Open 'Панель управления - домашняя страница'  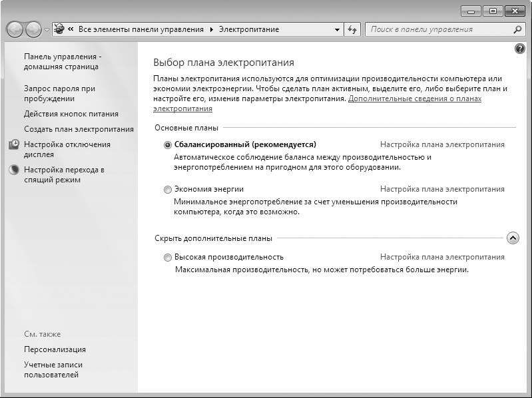[63, 61]
